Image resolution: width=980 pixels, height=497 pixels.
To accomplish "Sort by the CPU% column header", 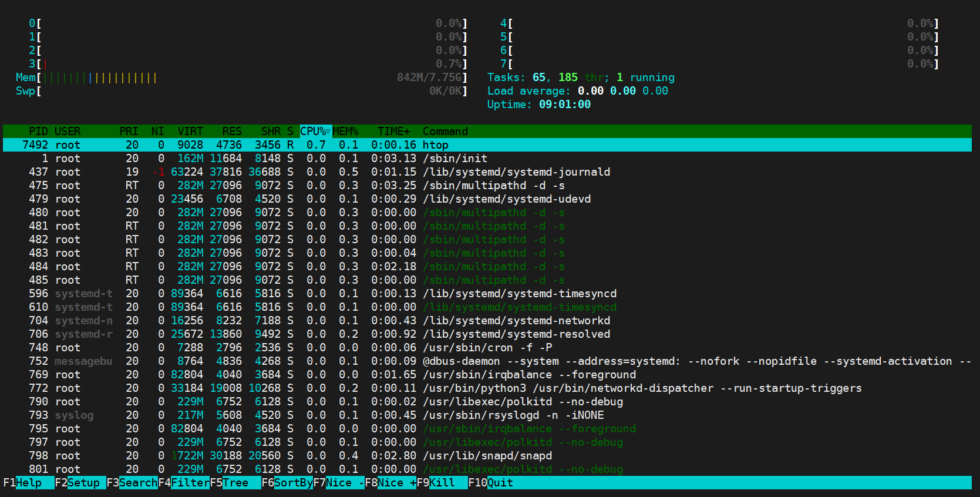I will (315, 132).
